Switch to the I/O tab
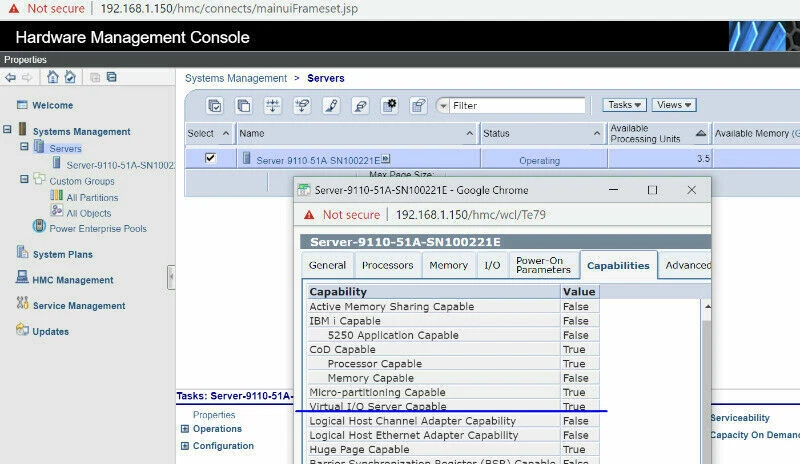Viewport: 800px width, 464px height. 492,265
